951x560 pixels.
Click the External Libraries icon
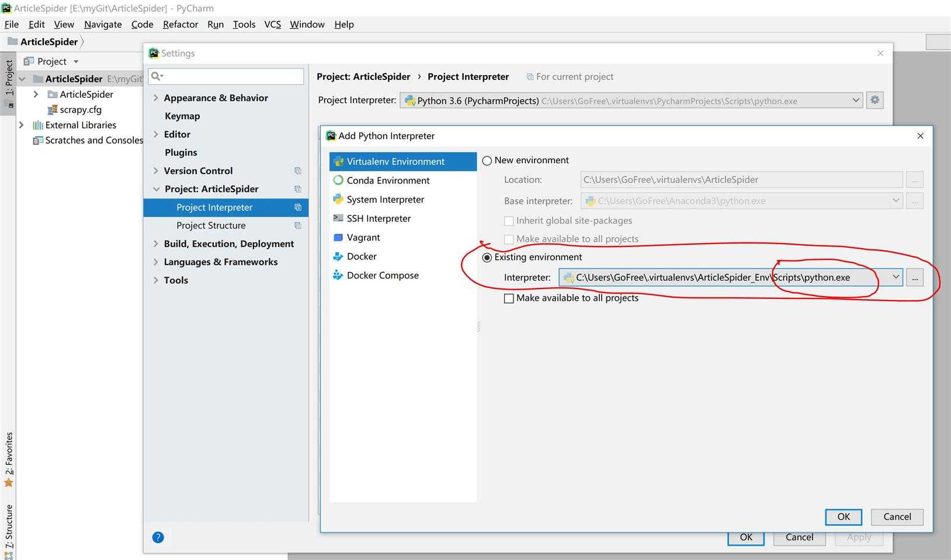pyautogui.click(x=38, y=125)
